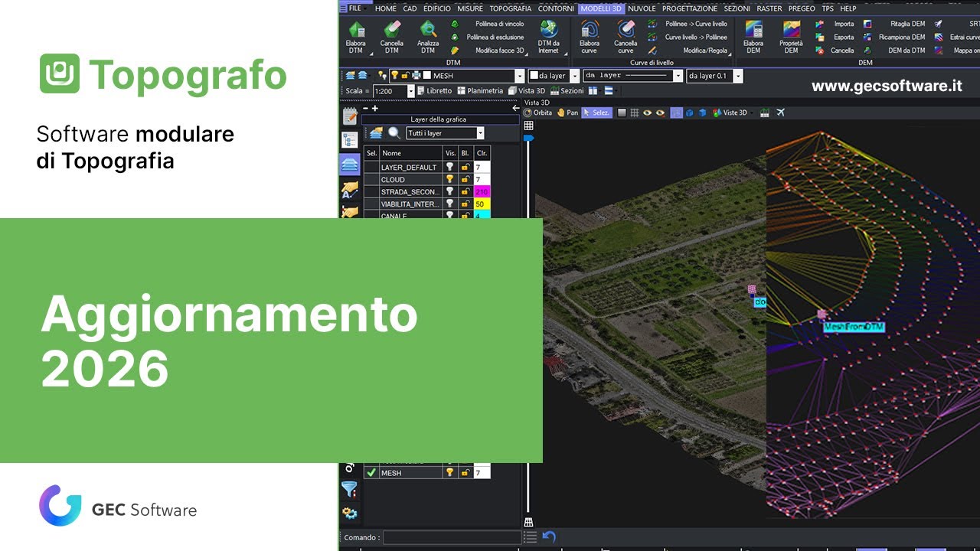
Task: Click the notepad sidebar icon
Action: click(350, 116)
